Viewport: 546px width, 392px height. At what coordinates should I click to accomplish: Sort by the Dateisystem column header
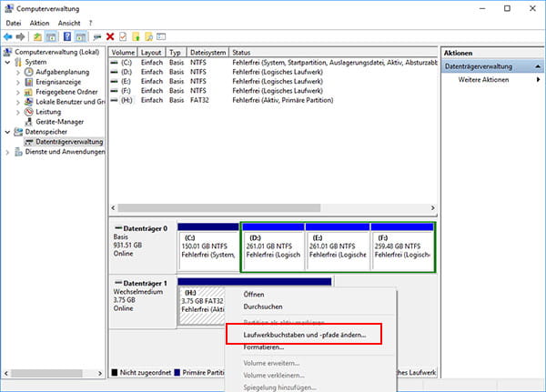click(208, 53)
